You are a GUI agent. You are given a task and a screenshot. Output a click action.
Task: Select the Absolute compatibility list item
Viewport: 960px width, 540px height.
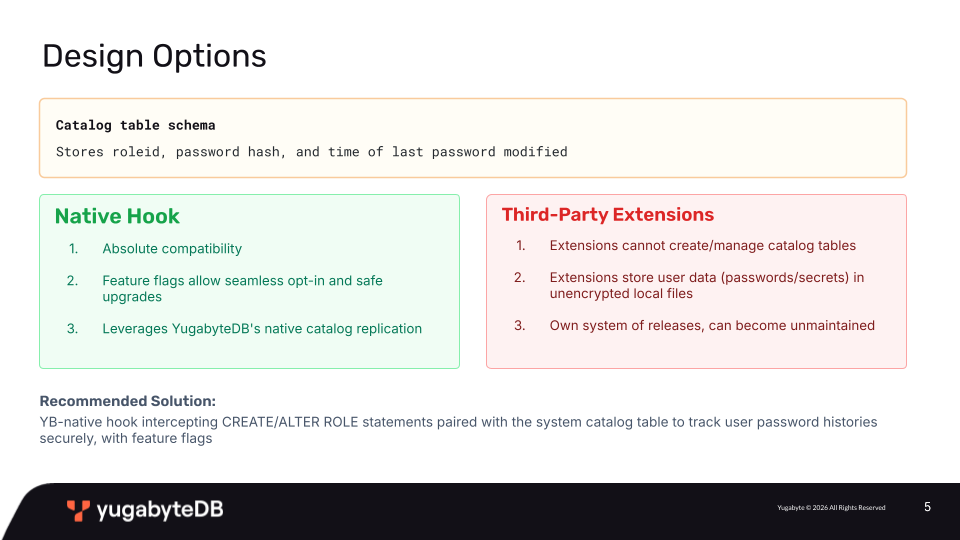[172, 249]
